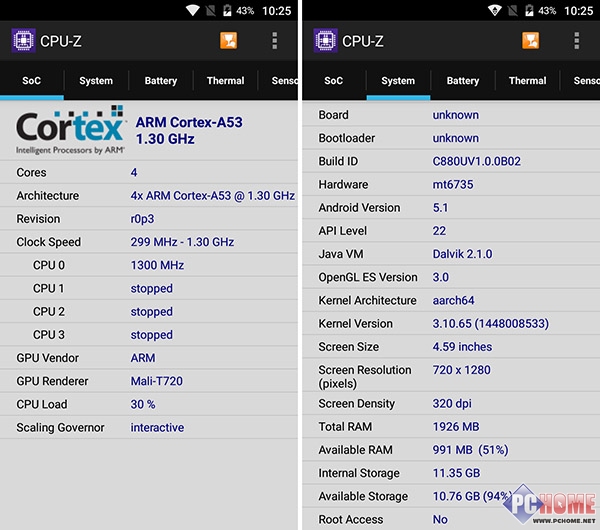Screen dimensions: 600x530
Task: Select Kernel Architecture value aarch64
Action: point(453,300)
